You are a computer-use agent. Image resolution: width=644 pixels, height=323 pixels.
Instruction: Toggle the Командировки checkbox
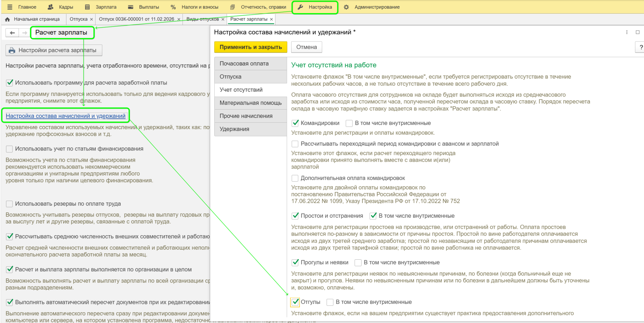(x=295, y=123)
